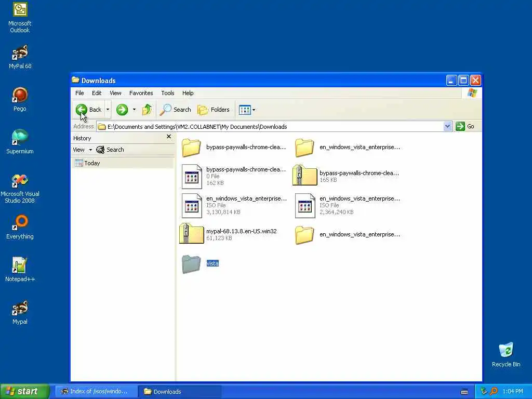Select the 2,364,240 KB ISO file

pyautogui.click(x=348, y=205)
